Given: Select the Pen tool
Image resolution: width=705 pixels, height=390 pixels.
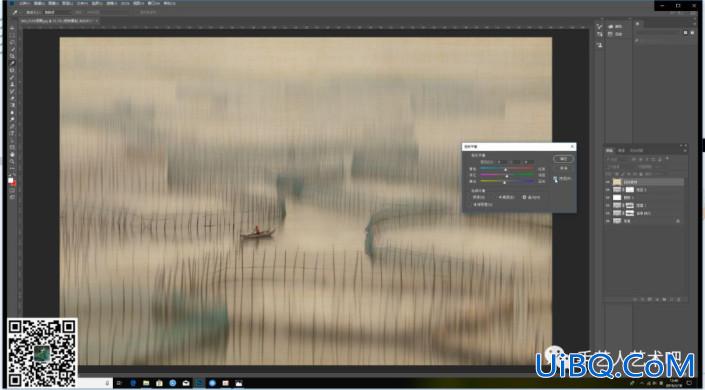Looking at the screenshot, I should (x=13, y=126).
